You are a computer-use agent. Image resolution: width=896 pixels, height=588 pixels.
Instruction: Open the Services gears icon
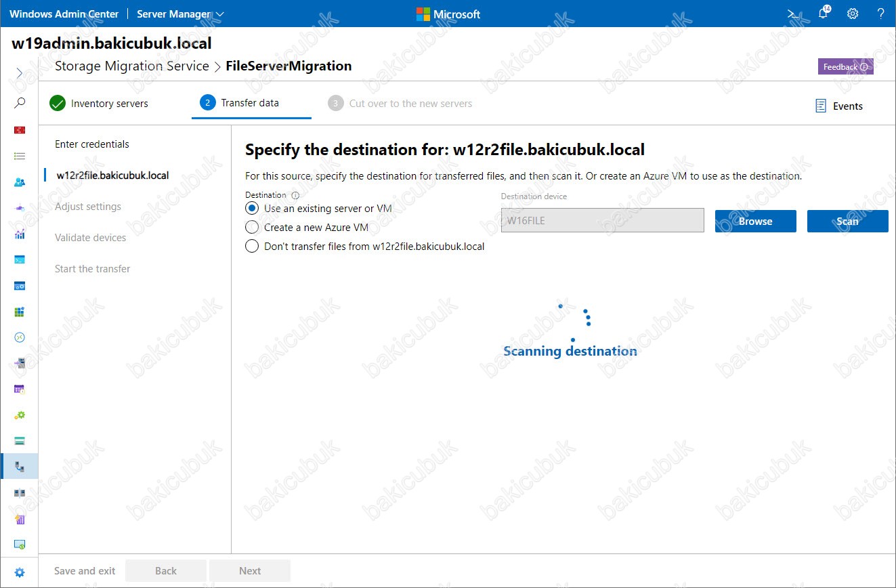coord(20,415)
